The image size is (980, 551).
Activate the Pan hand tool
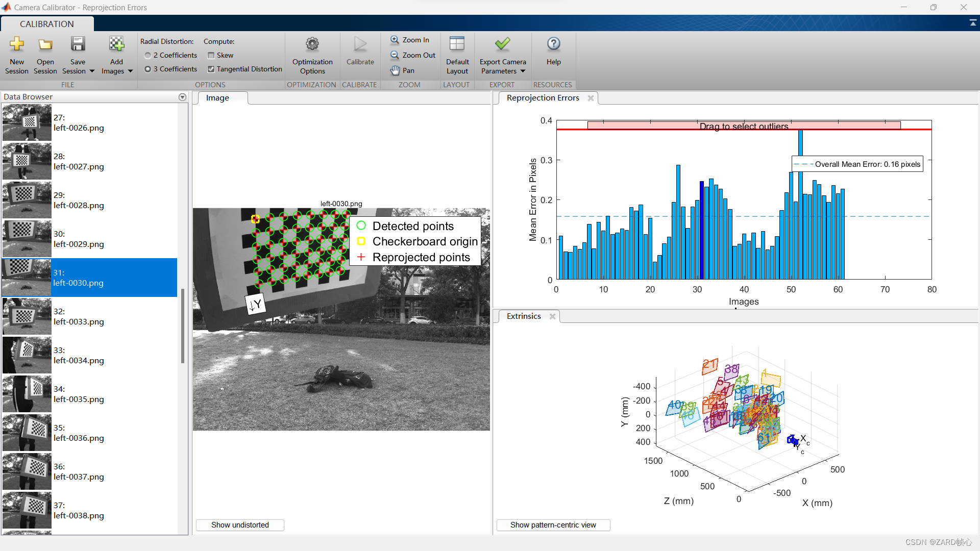(402, 70)
